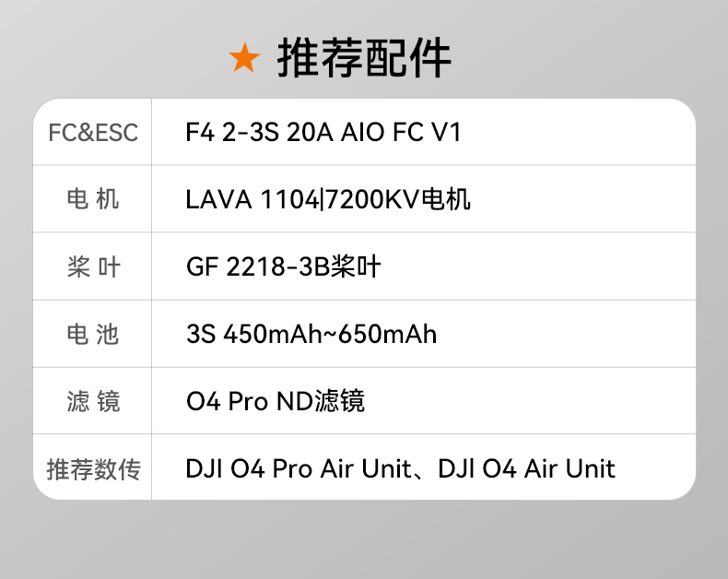Select the 桨叶 row label
This screenshot has width=728, height=579.
[x=93, y=267]
